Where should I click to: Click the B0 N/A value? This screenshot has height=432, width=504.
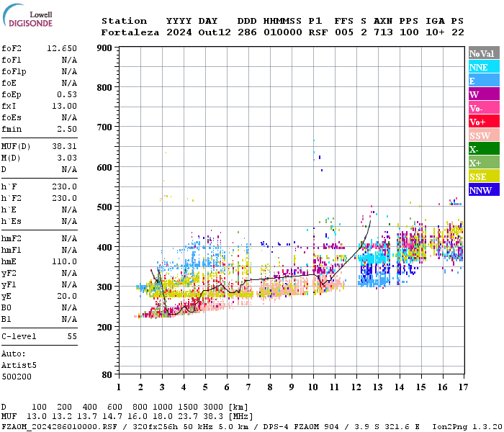tap(69, 308)
